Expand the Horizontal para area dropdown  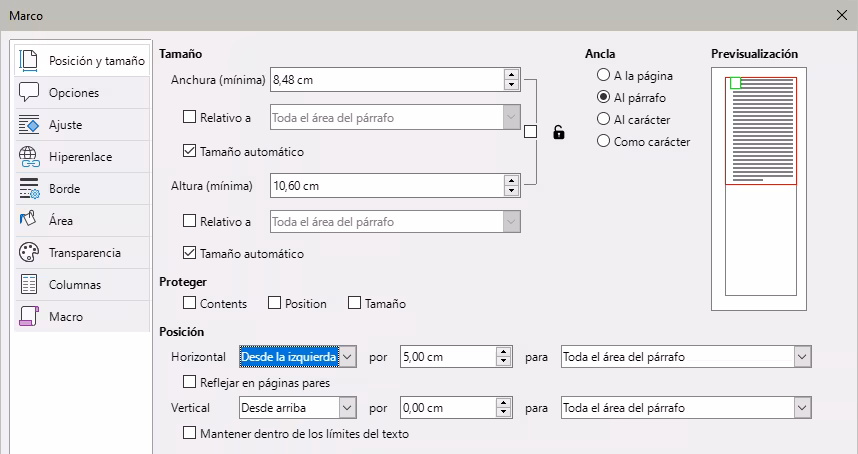[801, 356]
